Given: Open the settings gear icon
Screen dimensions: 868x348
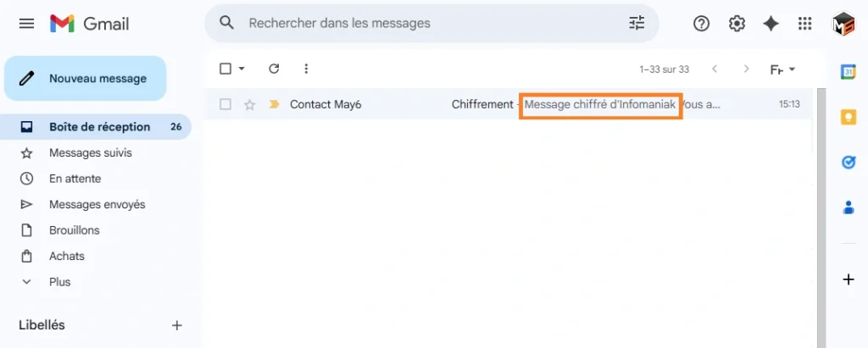Looking at the screenshot, I should (737, 23).
